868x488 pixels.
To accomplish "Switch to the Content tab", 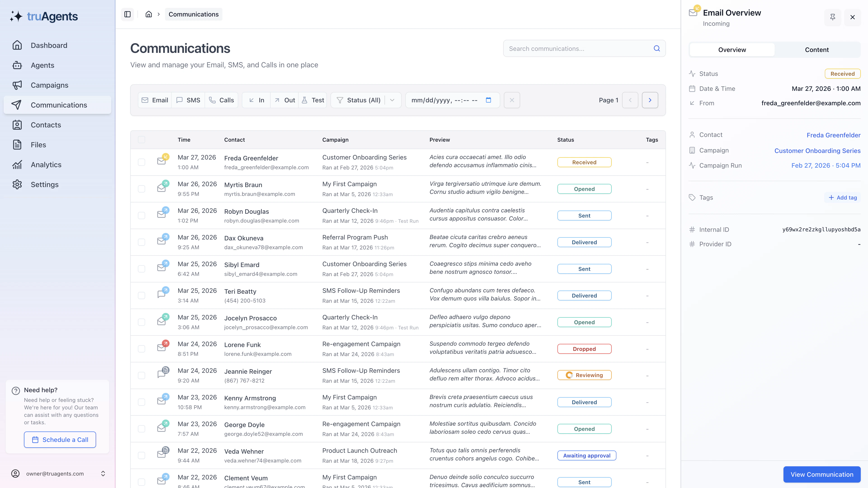I will click(817, 49).
